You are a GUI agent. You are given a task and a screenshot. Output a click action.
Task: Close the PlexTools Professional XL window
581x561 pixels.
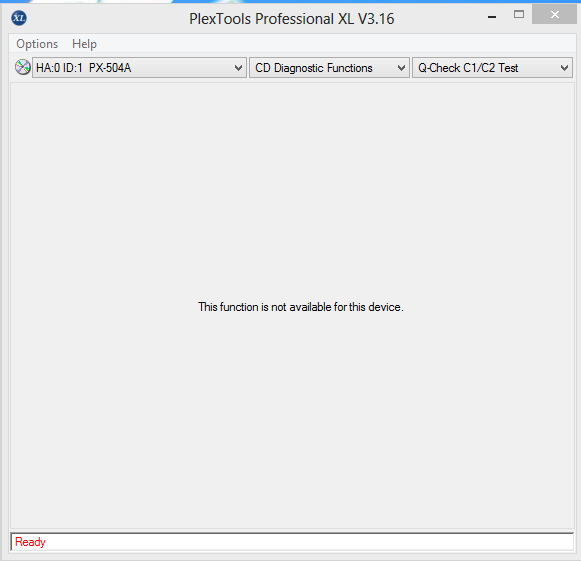[x=554, y=14]
